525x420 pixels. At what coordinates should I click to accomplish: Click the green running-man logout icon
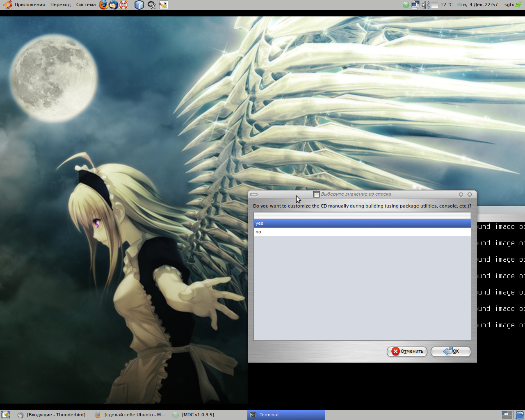(x=519, y=5)
